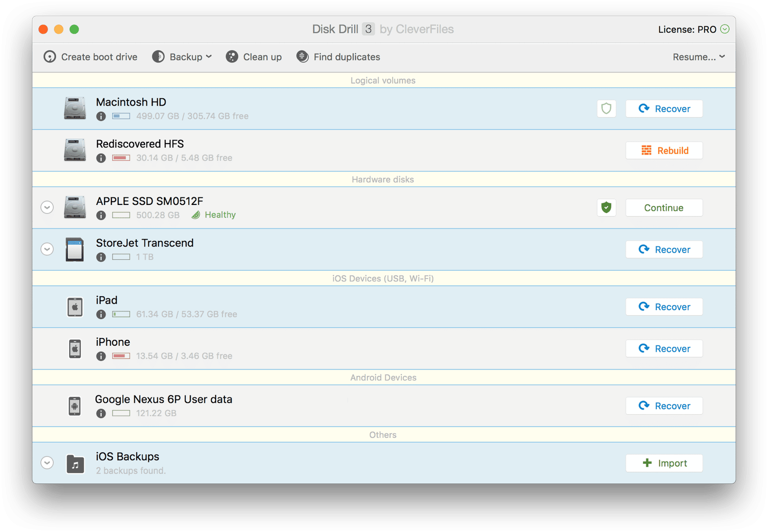
Task: Show info for iPad
Action: point(101,314)
